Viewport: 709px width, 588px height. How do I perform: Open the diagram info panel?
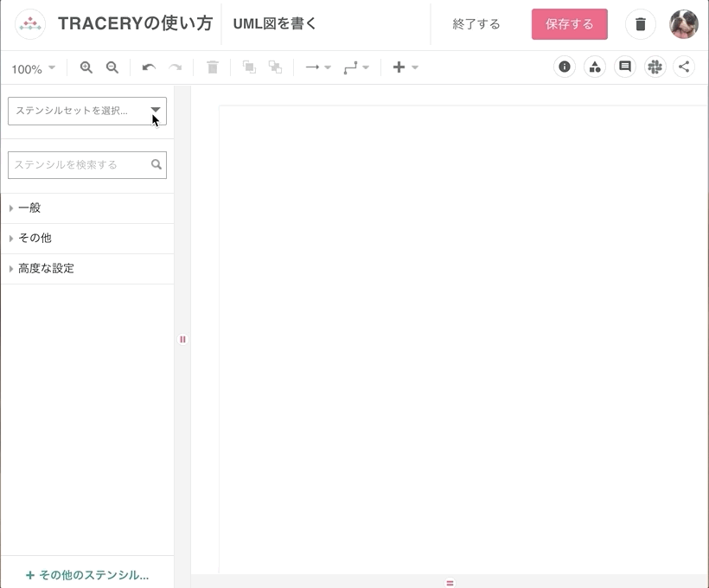(564, 67)
